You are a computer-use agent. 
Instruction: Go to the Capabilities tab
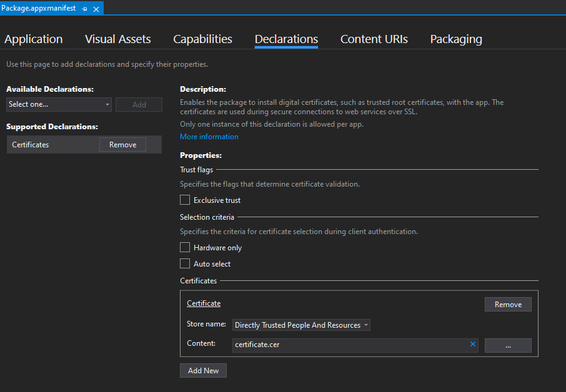202,39
